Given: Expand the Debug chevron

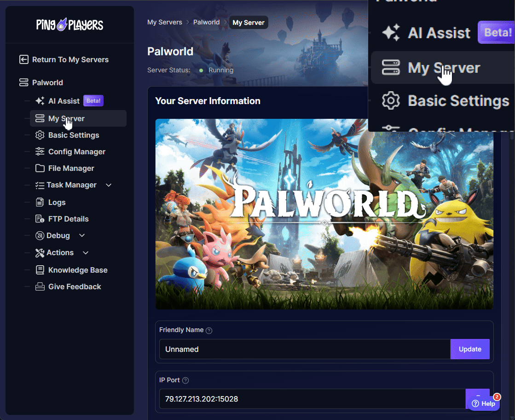Looking at the screenshot, I should pyautogui.click(x=82, y=236).
